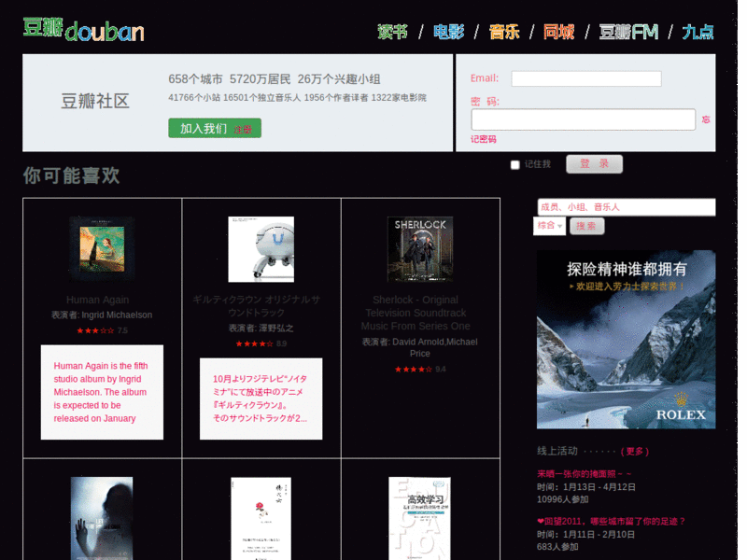Open the dark movie poster with hand

point(102,518)
